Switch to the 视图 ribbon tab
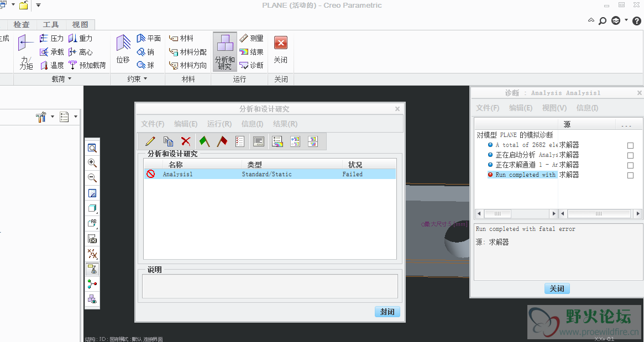644x342 pixels. [x=80, y=25]
